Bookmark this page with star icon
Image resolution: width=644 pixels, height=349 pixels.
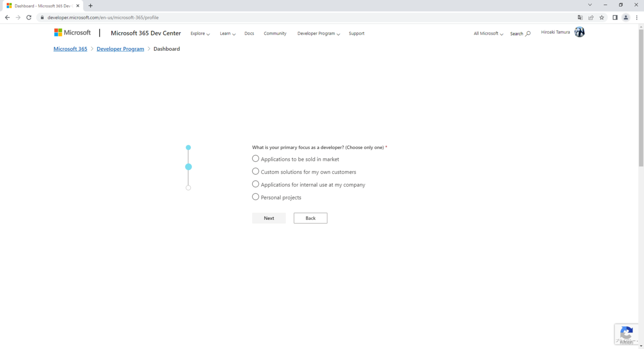(x=602, y=18)
